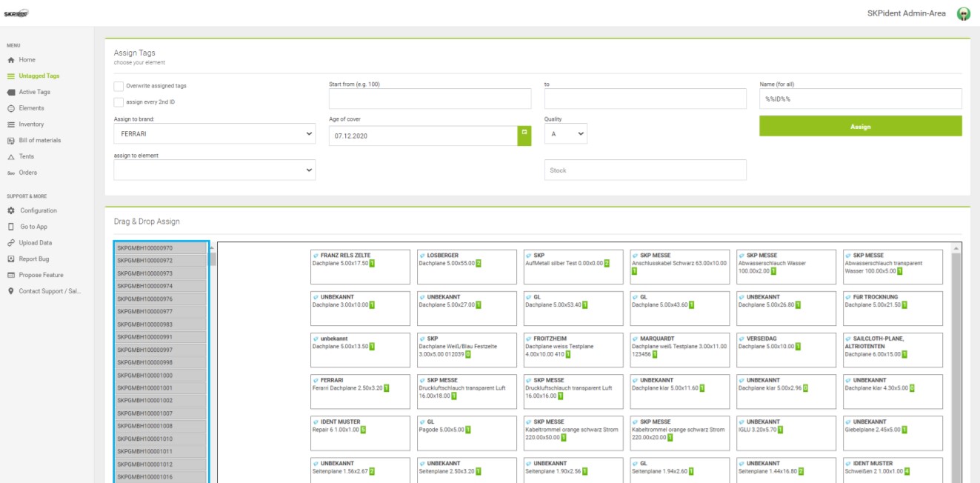Viewport: 980px width, 483px height.
Task: Go to Inventory menu item
Action: click(31, 124)
